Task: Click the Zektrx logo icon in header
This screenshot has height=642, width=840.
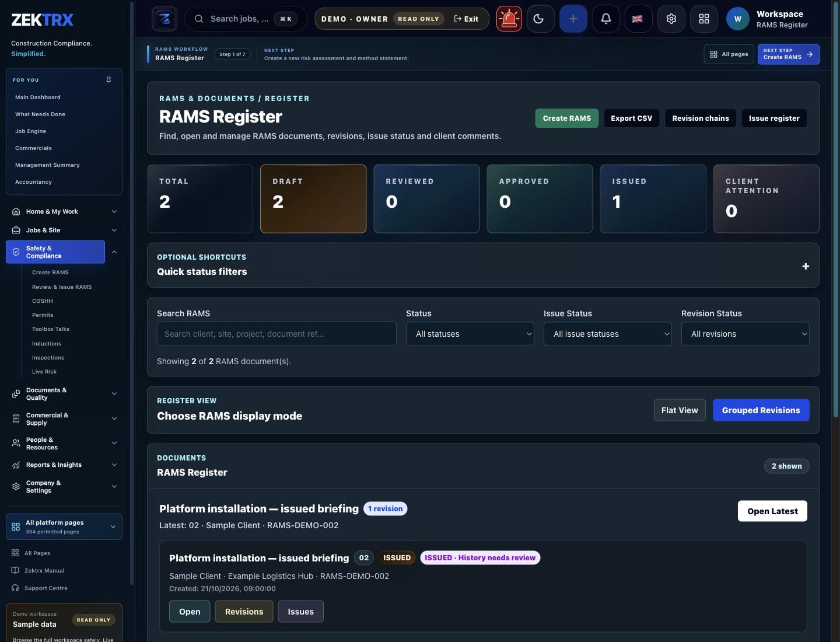Action: pos(164,19)
